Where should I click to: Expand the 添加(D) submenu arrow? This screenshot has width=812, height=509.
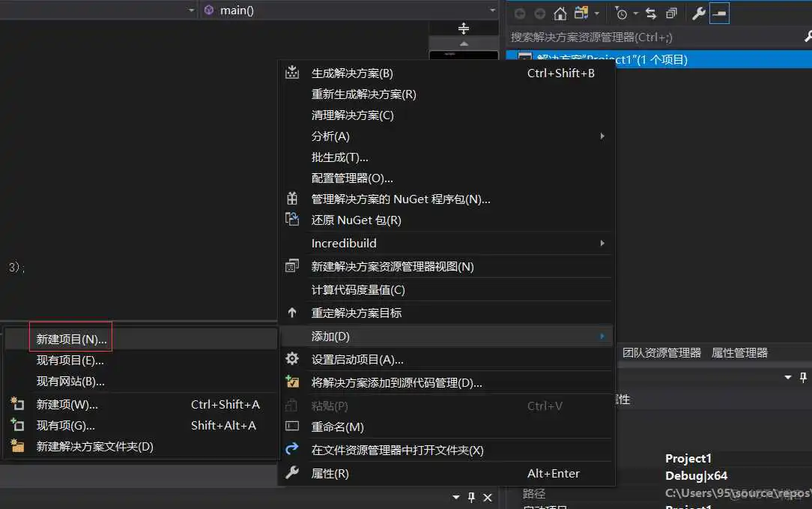tap(602, 336)
